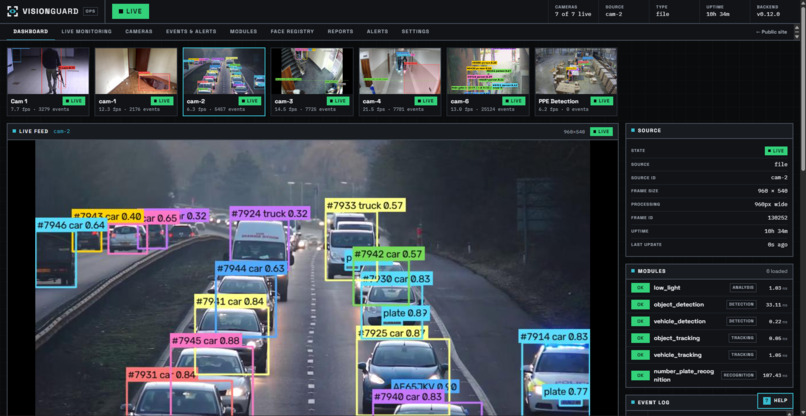
Task: Click the Cameras '7 of 7 live' status
Action: coord(573,14)
